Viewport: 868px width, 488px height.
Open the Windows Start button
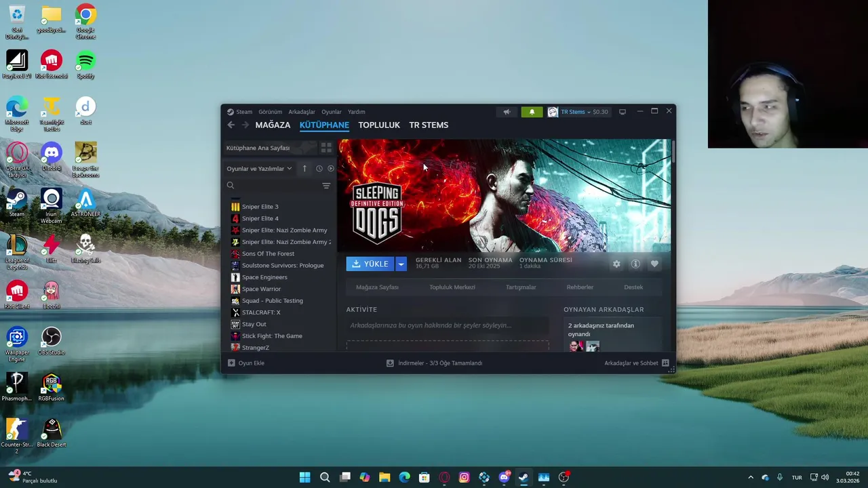305,477
